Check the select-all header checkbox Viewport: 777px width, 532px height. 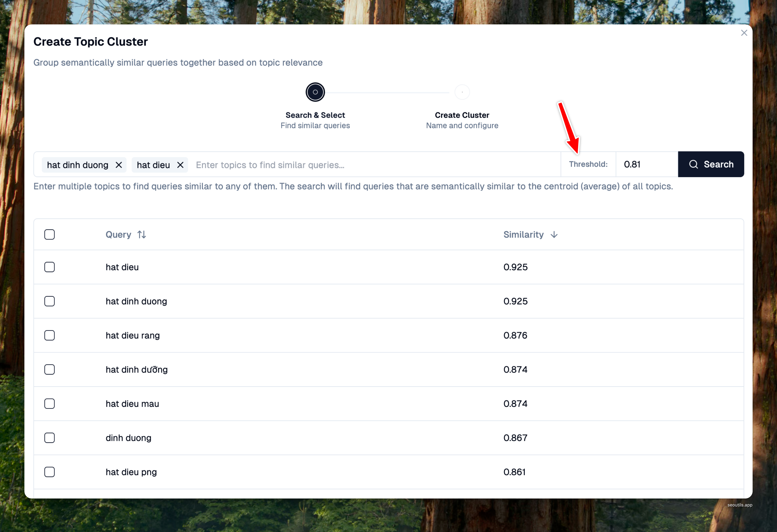(x=50, y=235)
